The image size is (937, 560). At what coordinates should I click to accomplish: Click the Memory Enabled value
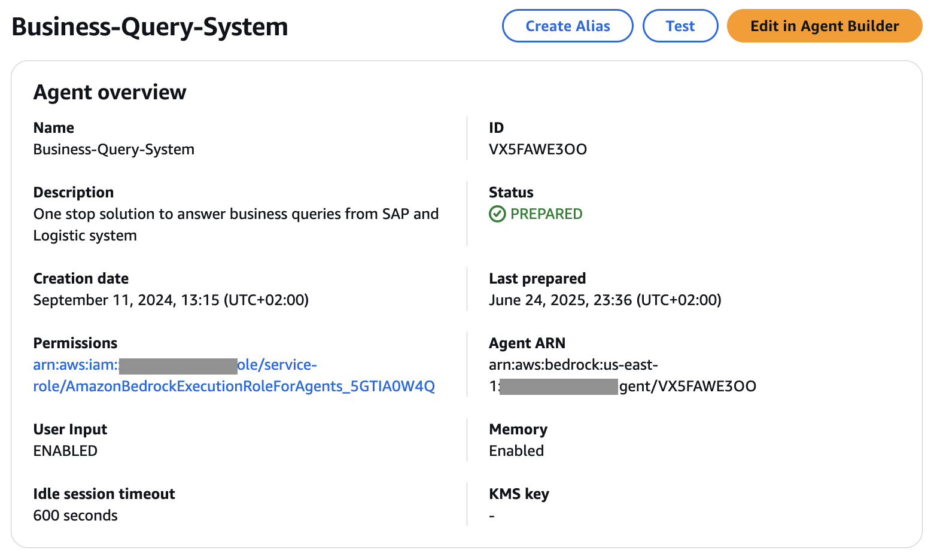[516, 451]
